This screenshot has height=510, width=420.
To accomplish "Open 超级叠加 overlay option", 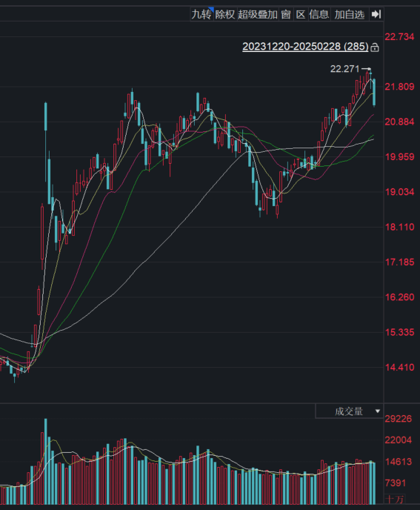I will coord(258,14).
